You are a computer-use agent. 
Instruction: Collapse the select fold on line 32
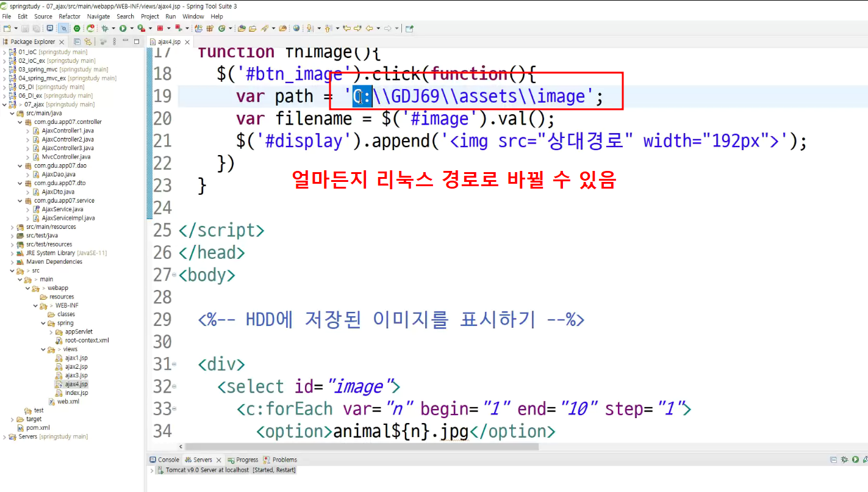pos(174,388)
